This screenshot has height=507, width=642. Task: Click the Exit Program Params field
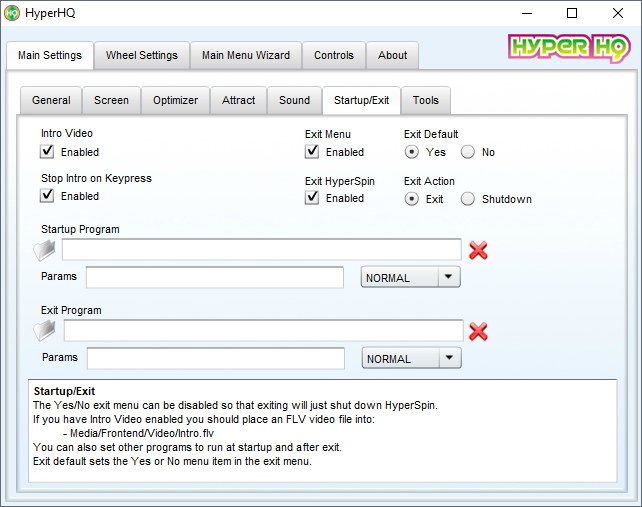coord(216,358)
